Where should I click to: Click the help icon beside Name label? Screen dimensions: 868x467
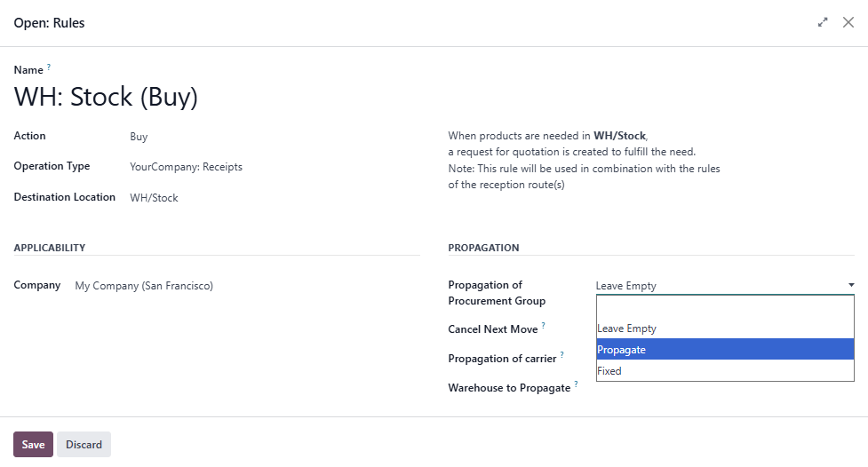coord(49,67)
